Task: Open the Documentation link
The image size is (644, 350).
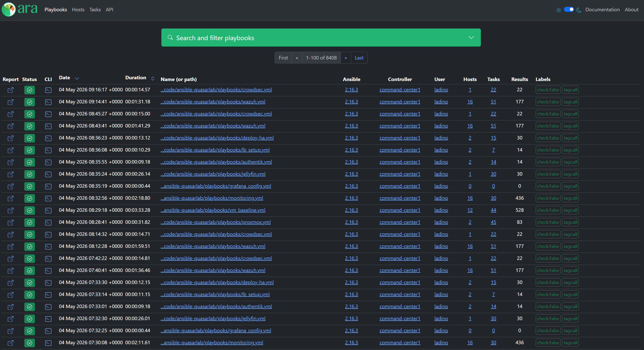Action: pos(602,10)
